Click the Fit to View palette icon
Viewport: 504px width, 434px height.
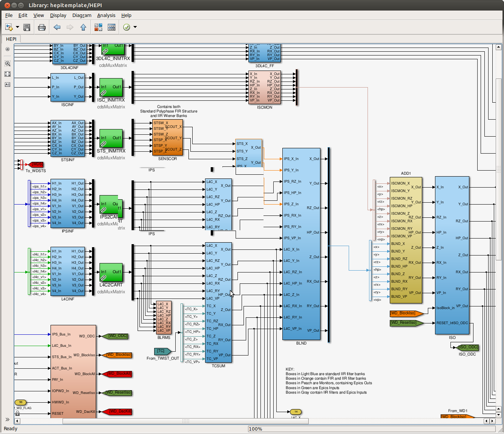coord(8,74)
